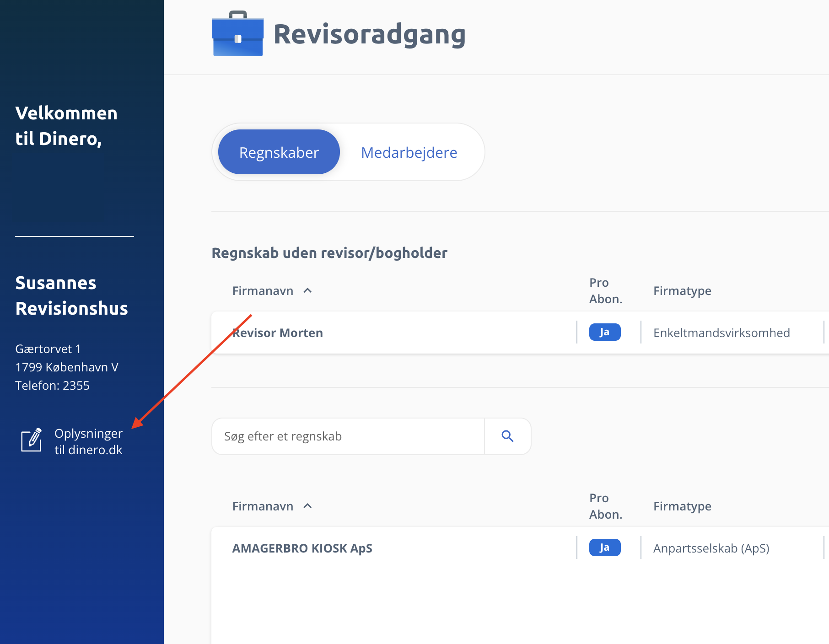This screenshot has width=829, height=644.
Task: Toggle Firmanavn sort arrow in table below search
Action: (308, 506)
